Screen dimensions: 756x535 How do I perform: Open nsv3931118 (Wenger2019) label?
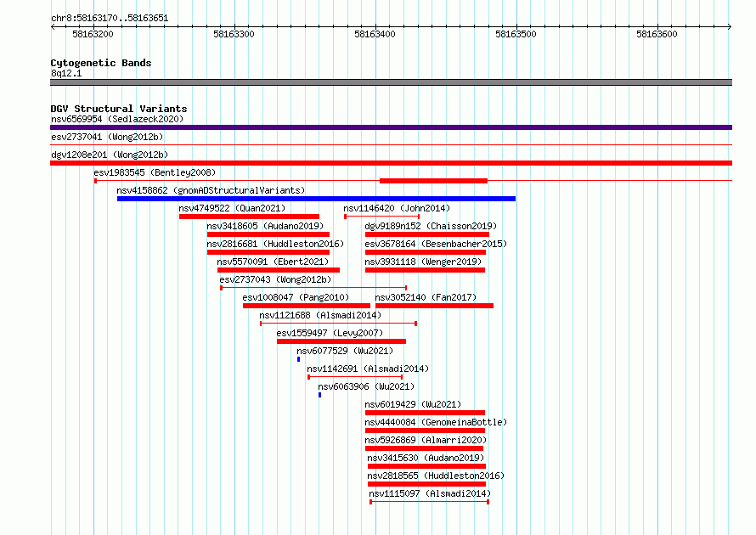[x=423, y=262]
